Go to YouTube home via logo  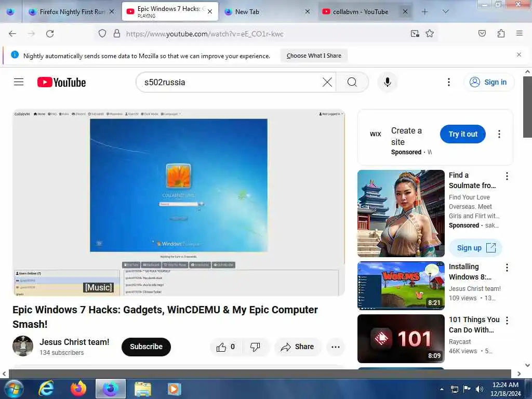[61, 82]
